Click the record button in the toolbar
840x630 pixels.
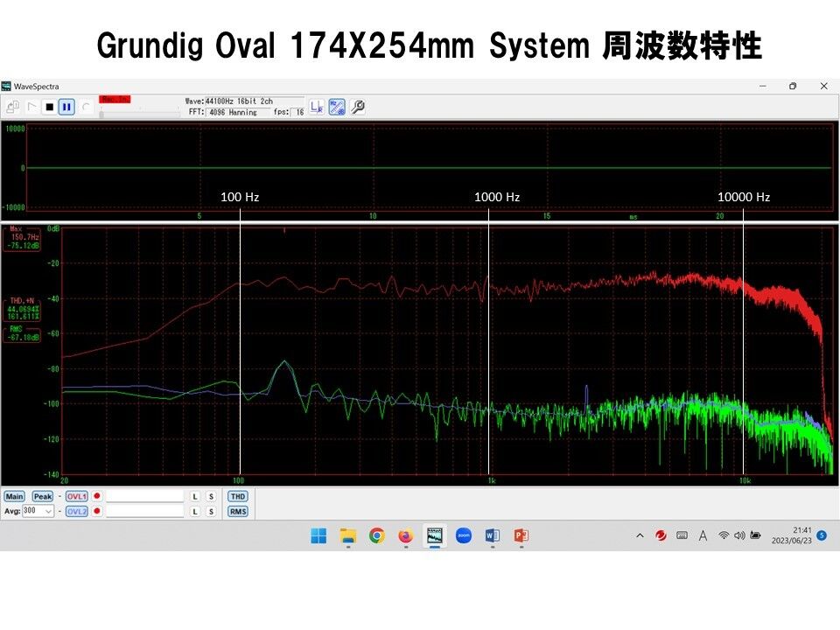tap(86, 107)
